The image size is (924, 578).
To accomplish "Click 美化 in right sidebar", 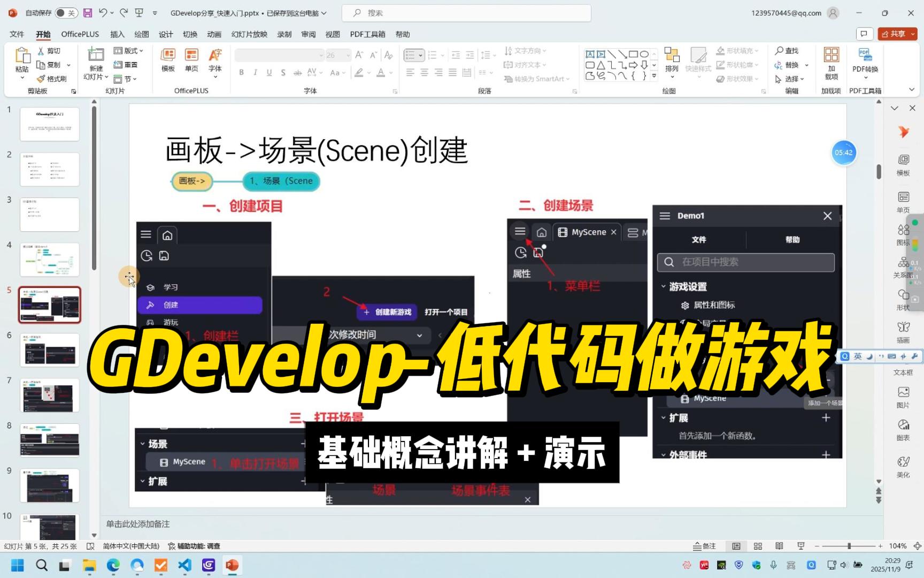I will [x=903, y=467].
